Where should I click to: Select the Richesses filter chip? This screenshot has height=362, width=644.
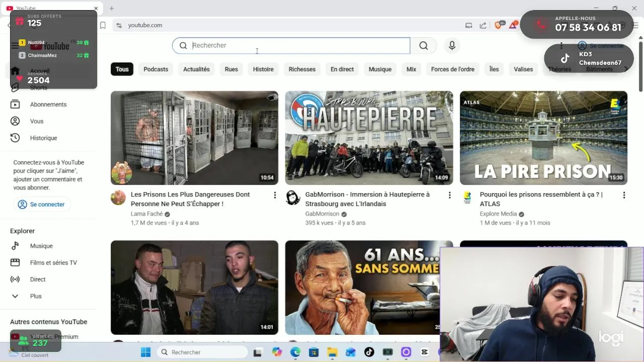click(302, 69)
